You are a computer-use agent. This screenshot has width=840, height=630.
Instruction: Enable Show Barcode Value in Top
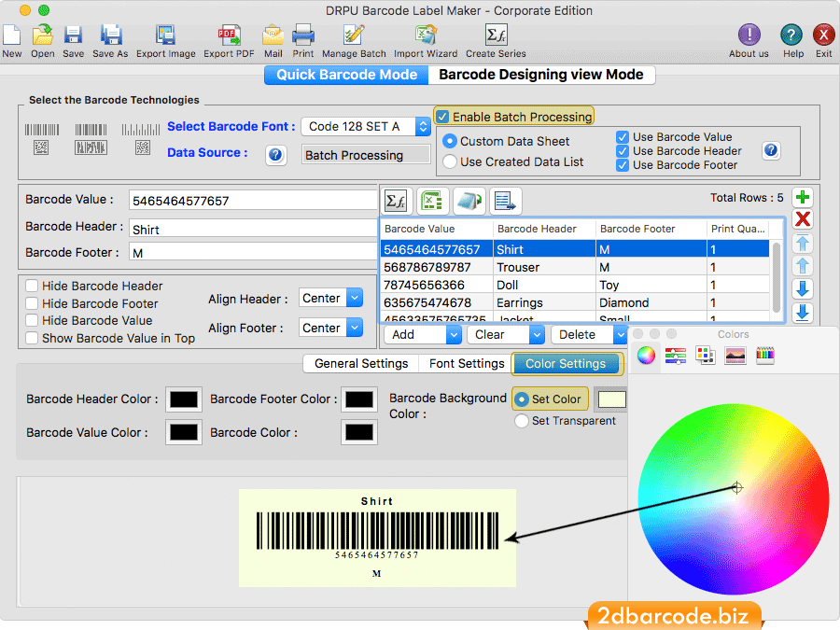pos(32,338)
